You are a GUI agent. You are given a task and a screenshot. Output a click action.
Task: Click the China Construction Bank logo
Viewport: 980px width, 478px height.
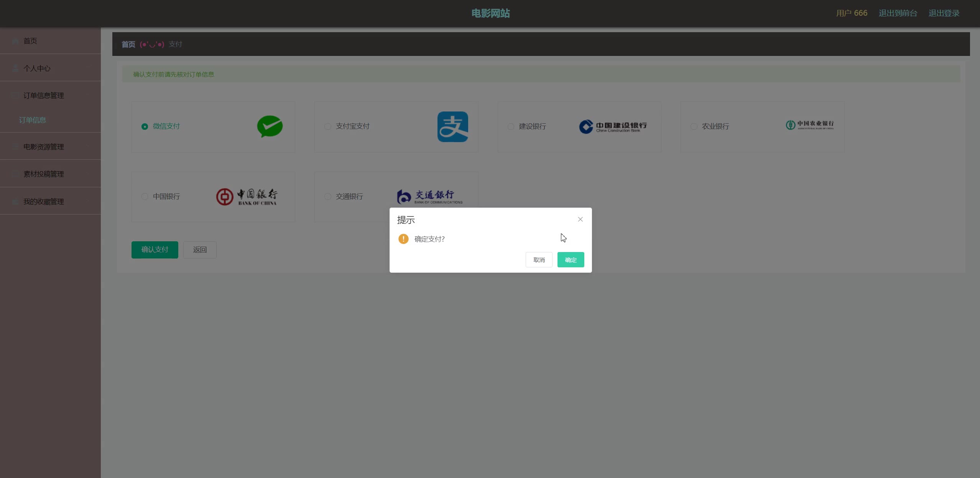(613, 127)
